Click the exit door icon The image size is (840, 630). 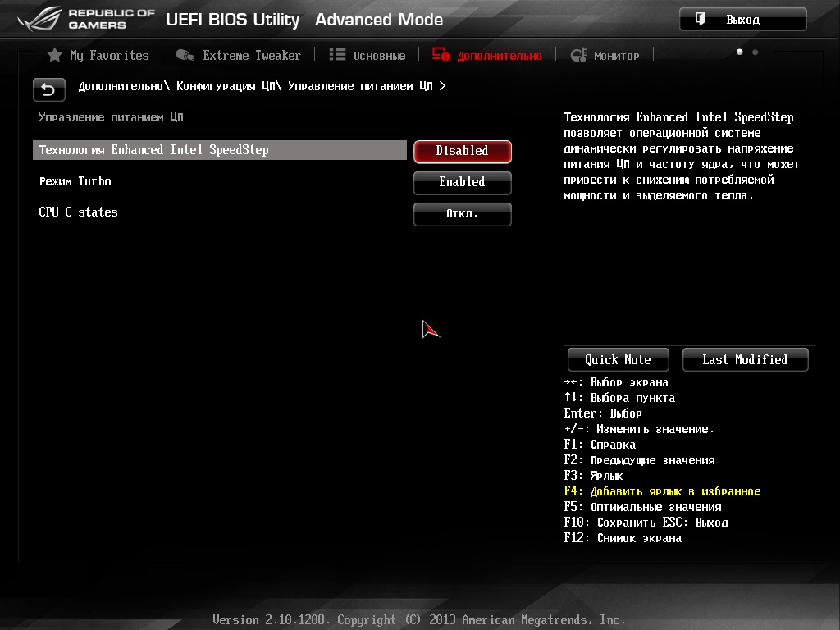coord(701,20)
